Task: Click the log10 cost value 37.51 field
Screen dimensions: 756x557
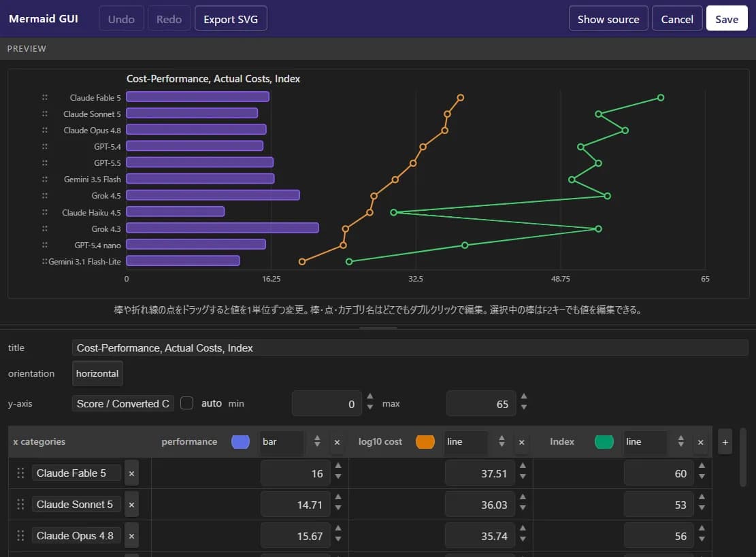Action: [x=480, y=473]
